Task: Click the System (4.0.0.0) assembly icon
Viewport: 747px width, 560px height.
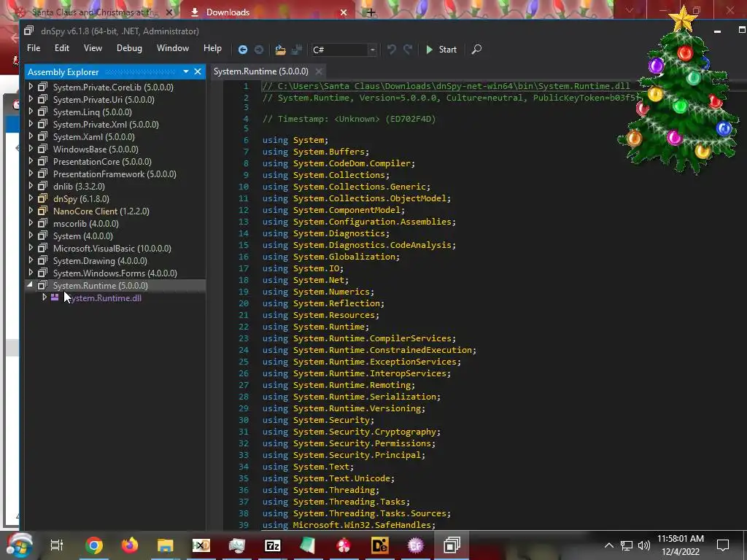Action: 43,236
